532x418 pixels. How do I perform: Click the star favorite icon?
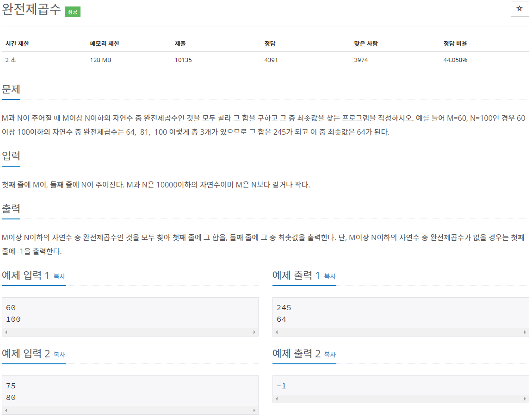tap(520, 9)
